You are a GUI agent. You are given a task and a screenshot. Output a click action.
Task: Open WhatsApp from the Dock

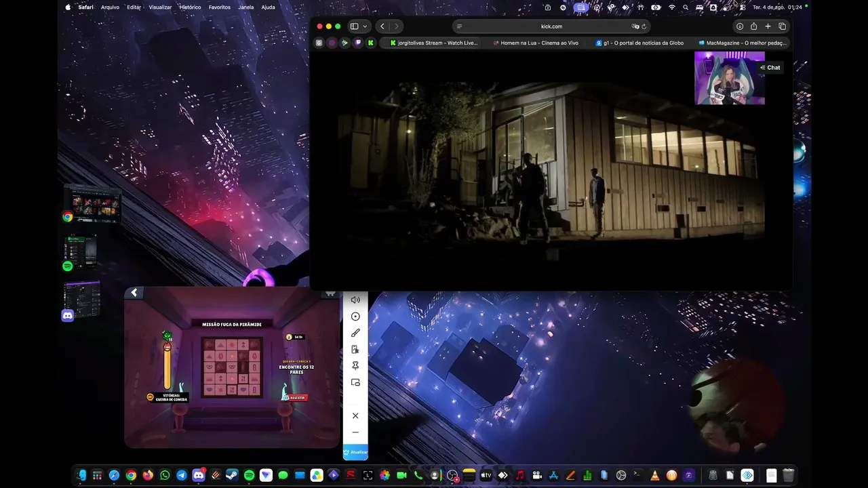pos(165,475)
